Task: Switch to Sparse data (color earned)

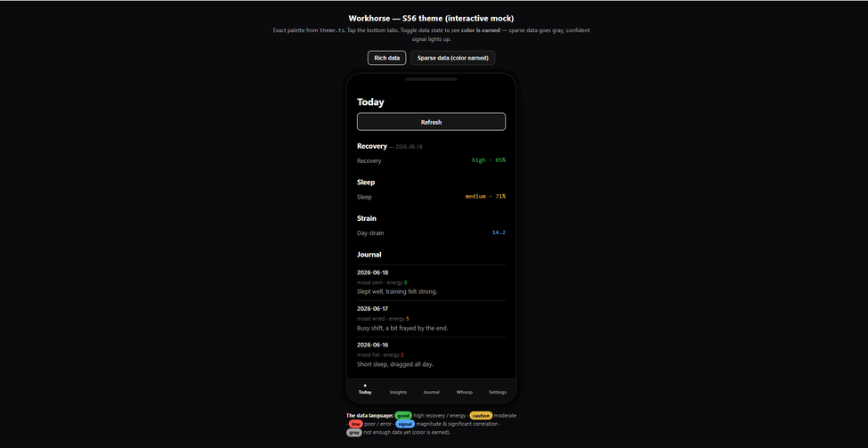Action: [453, 58]
